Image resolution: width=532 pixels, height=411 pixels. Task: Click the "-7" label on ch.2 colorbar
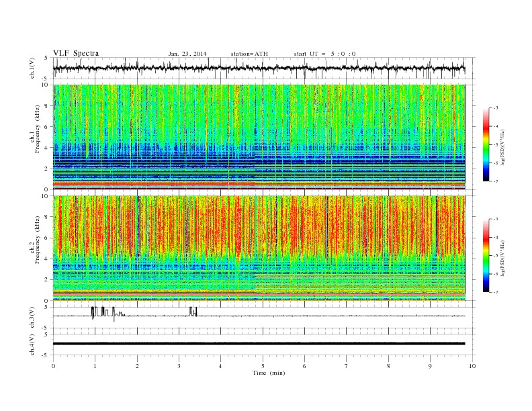pyautogui.click(x=495, y=292)
